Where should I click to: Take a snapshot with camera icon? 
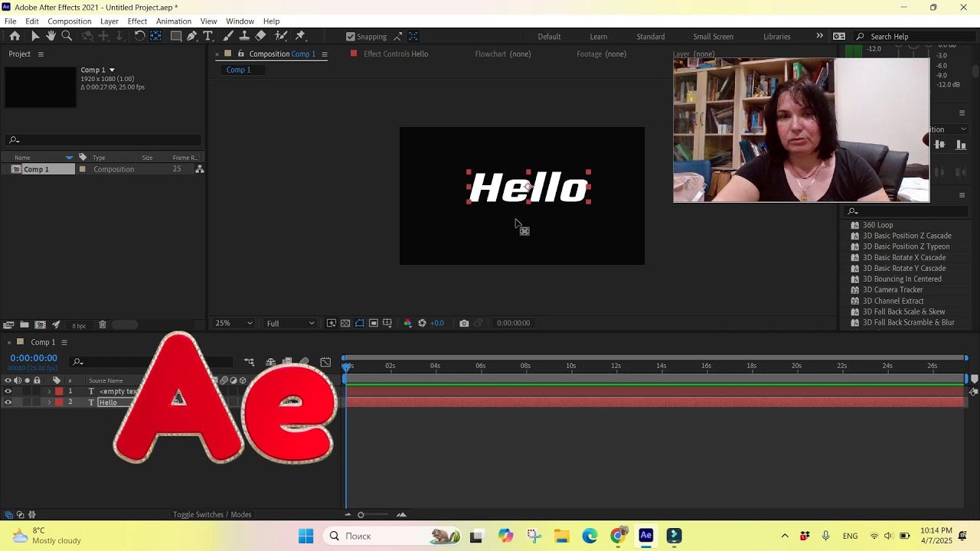click(x=464, y=323)
